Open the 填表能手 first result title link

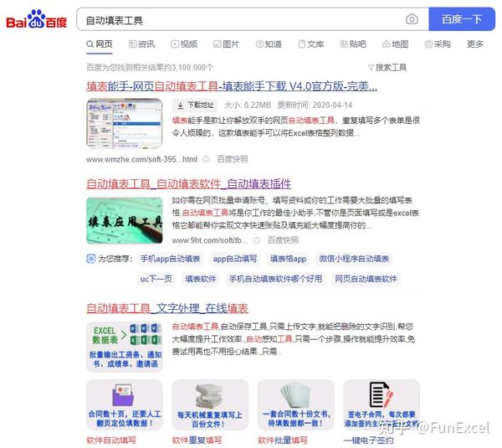point(232,86)
